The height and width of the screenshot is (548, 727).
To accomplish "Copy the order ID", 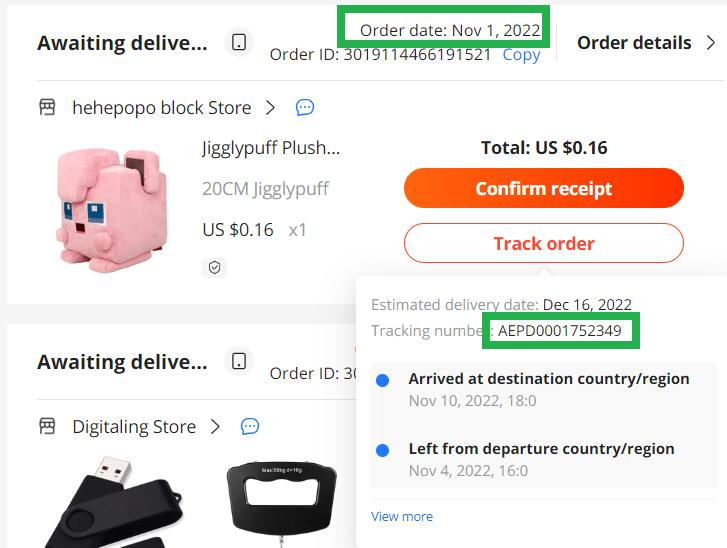I will (521, 55).
